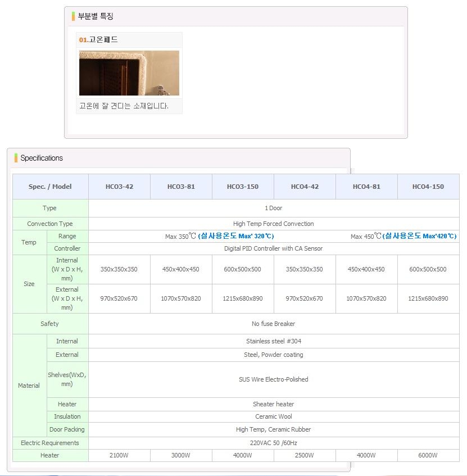Pick the HC04-150 model column header
Viewport: 467px width, 476px height.
[x=428, y=187]
